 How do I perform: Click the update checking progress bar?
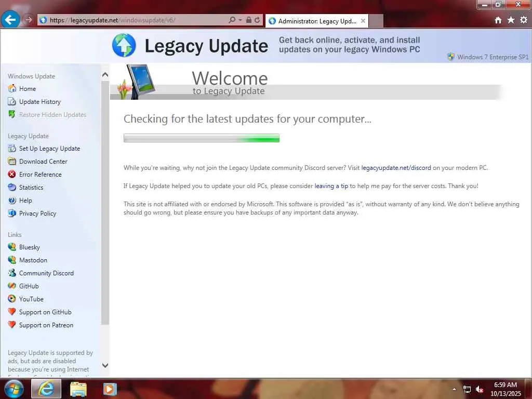point(202,138)
